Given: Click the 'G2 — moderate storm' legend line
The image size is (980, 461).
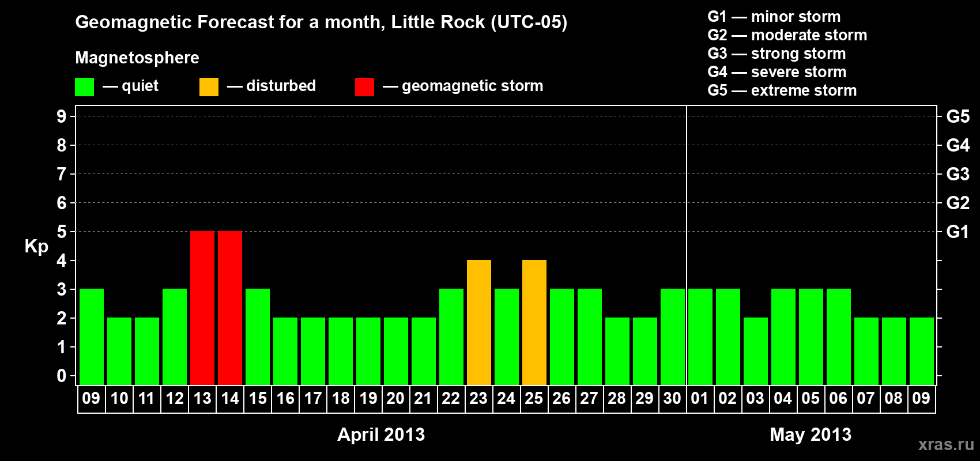Looking at the screenshot, I should [787, 35].
